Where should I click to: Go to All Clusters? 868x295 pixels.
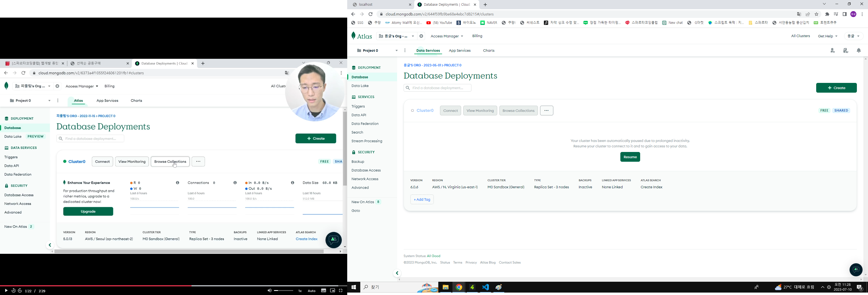click(800, 36)
